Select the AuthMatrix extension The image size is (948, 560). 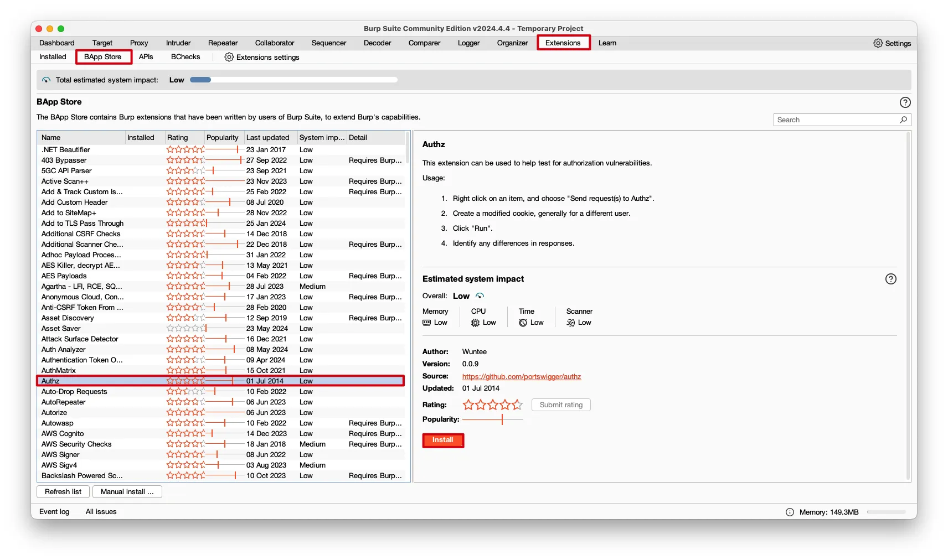pos(221,371)
